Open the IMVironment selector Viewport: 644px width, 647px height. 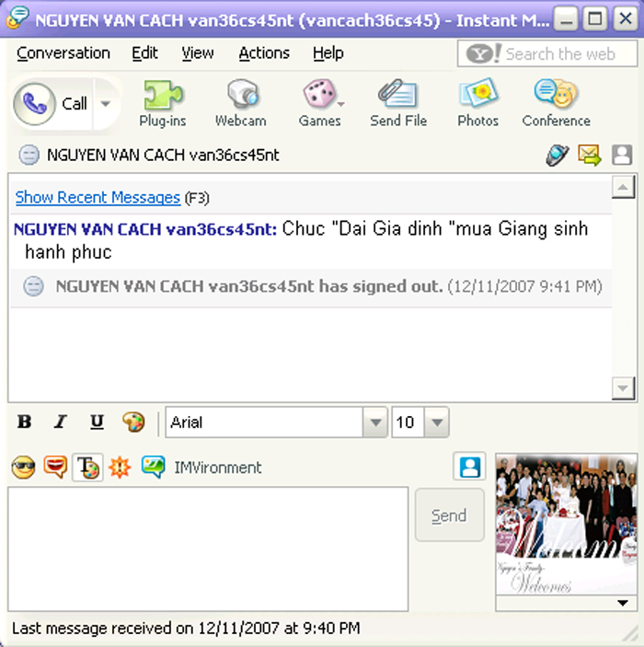(x=201, y=468)
